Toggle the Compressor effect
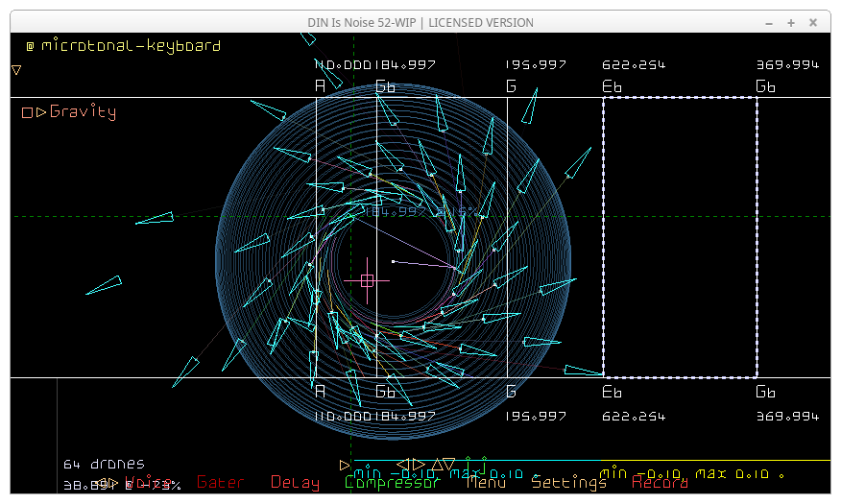The image size is (841, 504). 392,483
